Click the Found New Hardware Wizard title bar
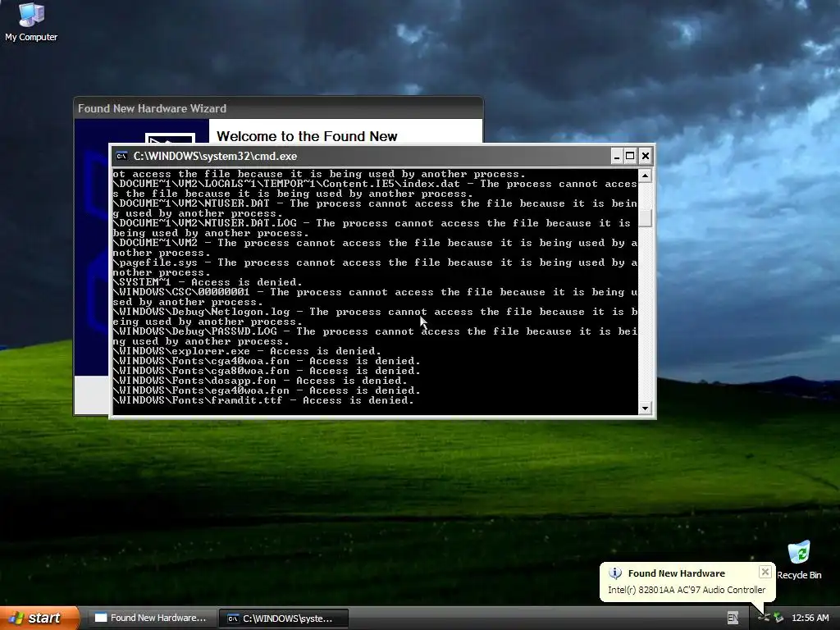Image resolution: width=840 pixels, height=630 pixels. [278, 108]
